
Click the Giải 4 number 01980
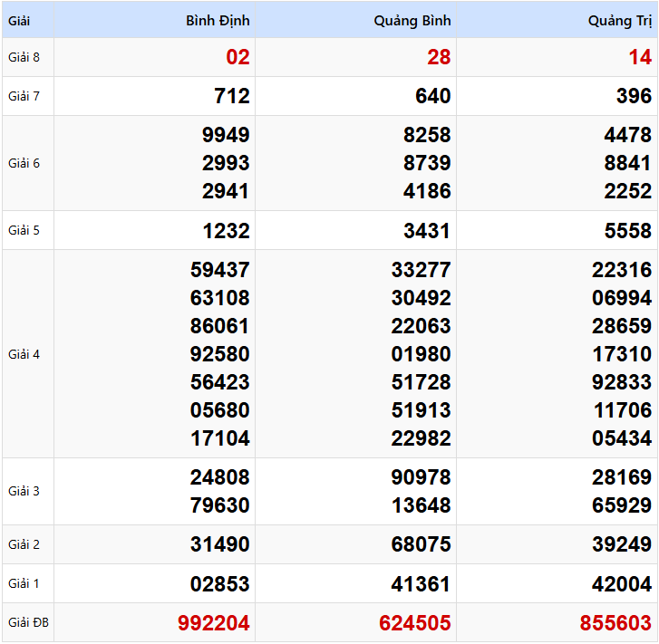point(422,354)
